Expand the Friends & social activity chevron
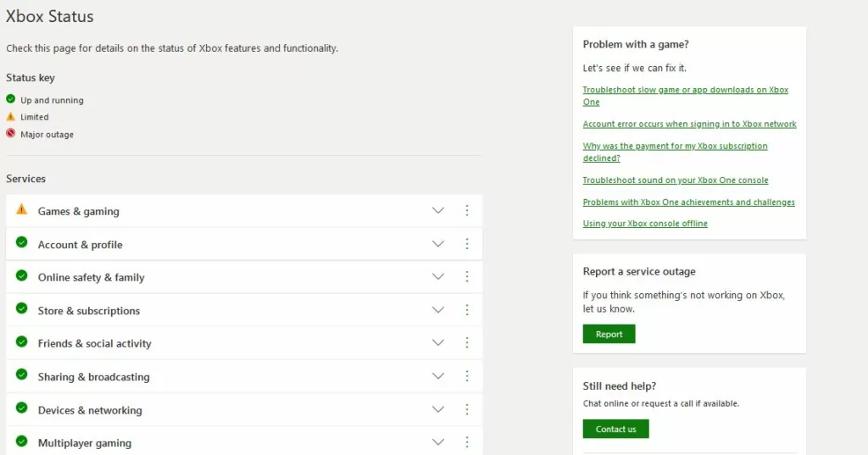The height and width of the screenshot is (455, 868). tap(438, 342)
